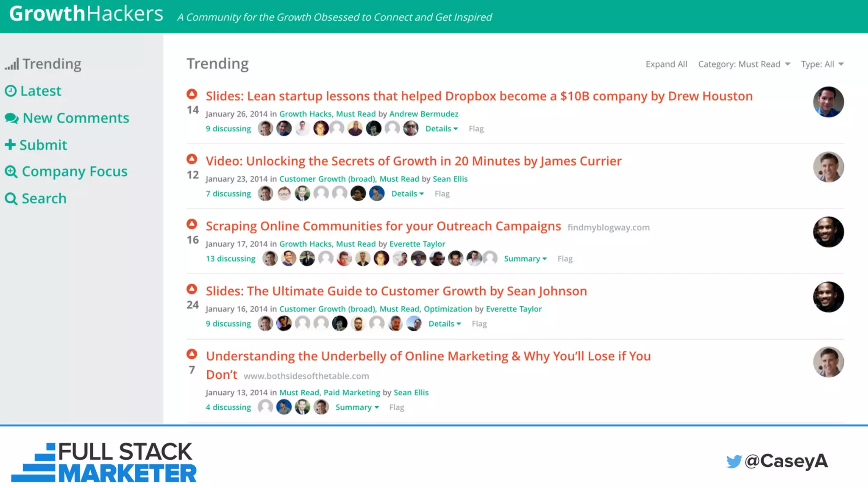Image resolution: width=868 pixels, height=488 pixels.
Task: Click the Twitter bird icon
Action: [734, 461]
